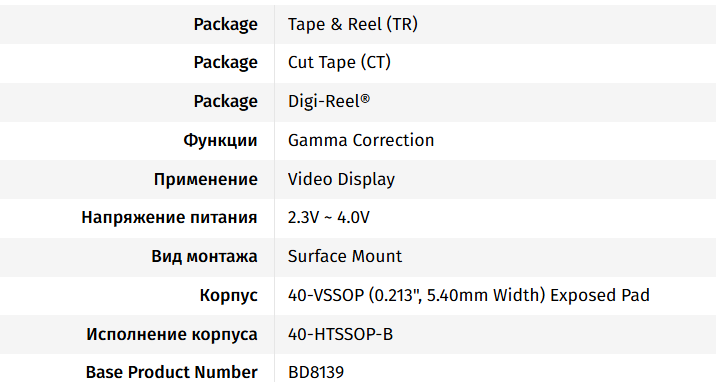Click the Исполнение корпуса label
716x382 pixels.
pyautogui.click(x=172, y=335)
